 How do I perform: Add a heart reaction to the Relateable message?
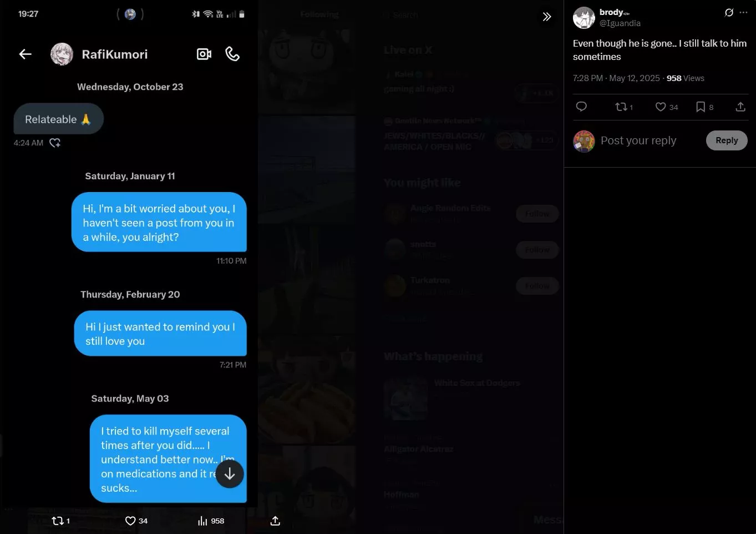55,143
